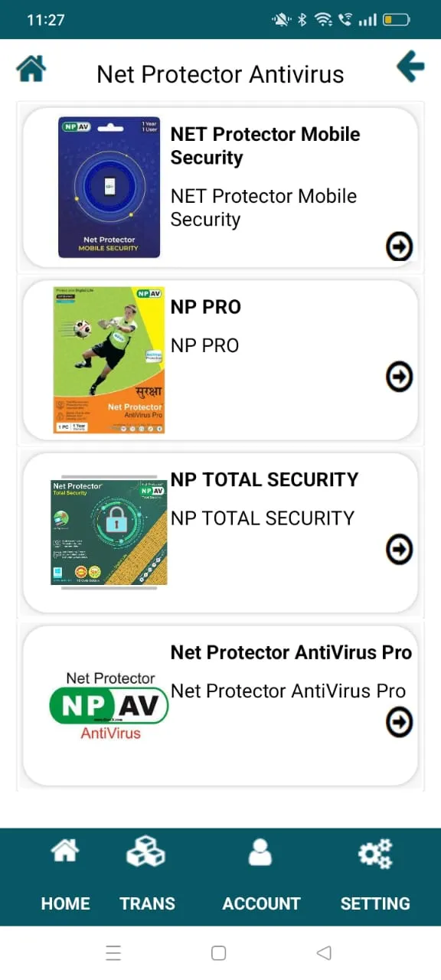The height and width of the screenshot is (980, 441).
Task: Open Android recent apps menu button
Action: point(113,952)
